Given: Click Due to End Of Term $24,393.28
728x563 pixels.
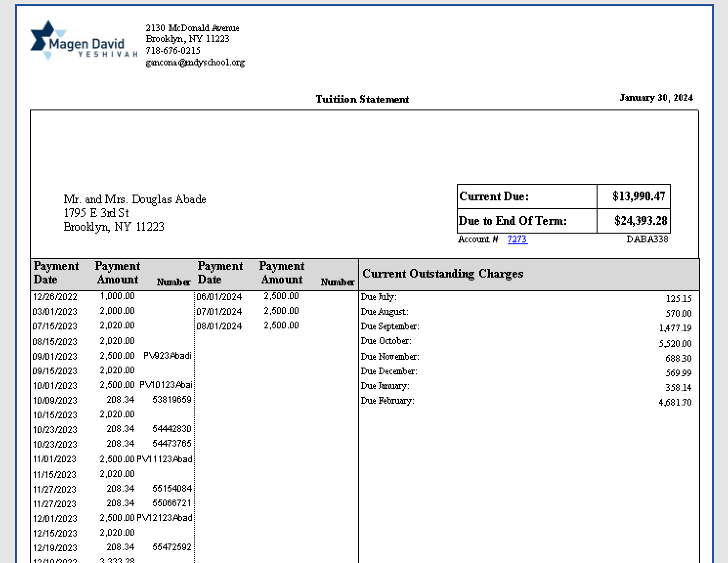Looking at the screenshot, I should coord(641,221).
